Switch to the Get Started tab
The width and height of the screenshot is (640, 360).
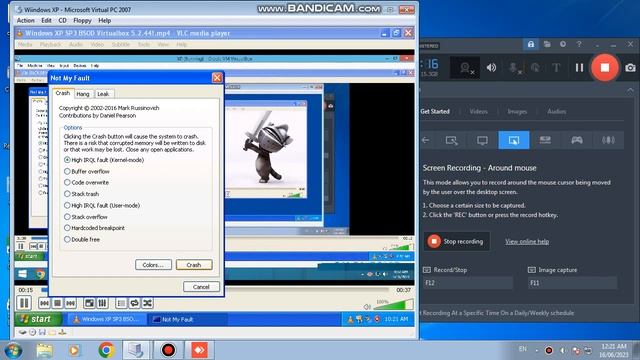click(x=435, y=111)
